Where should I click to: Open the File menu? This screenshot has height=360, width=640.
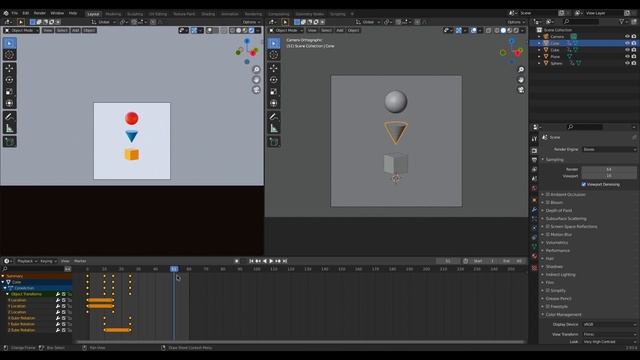click(x=15, y=13)
